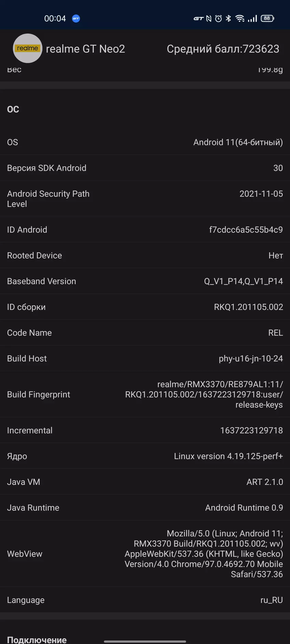The width and height of the screenshot is (290, 644).
Task: Tap the cellular signal bars icon
Action: (252, 19)
